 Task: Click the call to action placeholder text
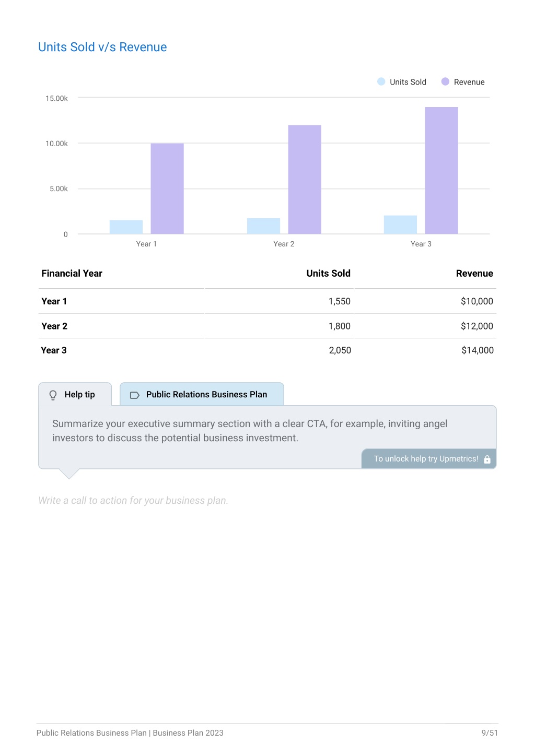133,500
